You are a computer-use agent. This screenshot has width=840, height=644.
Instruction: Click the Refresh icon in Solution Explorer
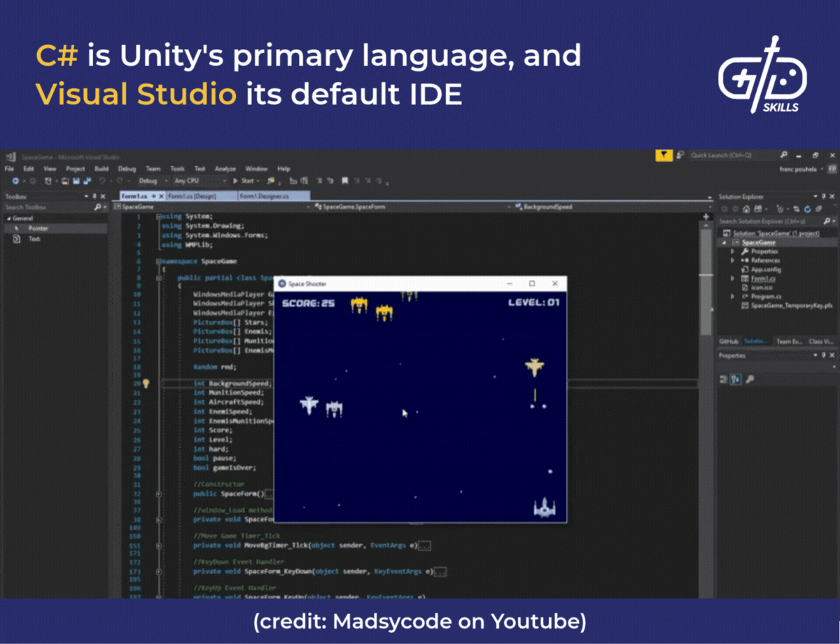pos(808,209)
